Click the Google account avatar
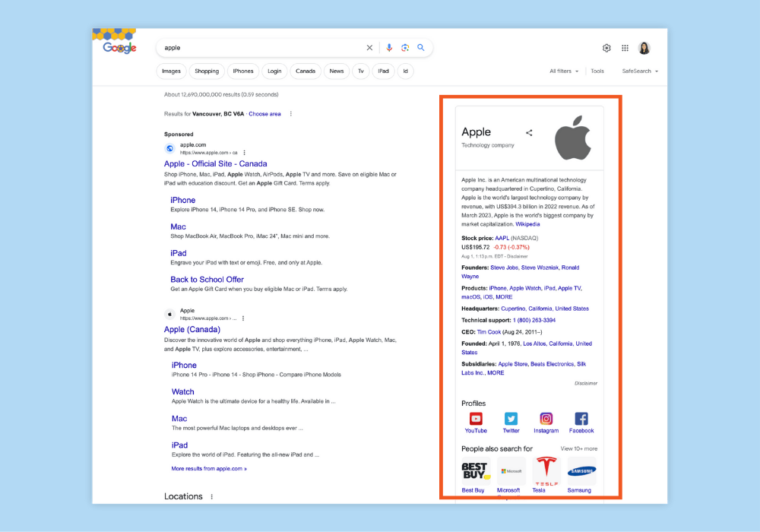Screen dimensions: 760x532 (x=644, y=48)
